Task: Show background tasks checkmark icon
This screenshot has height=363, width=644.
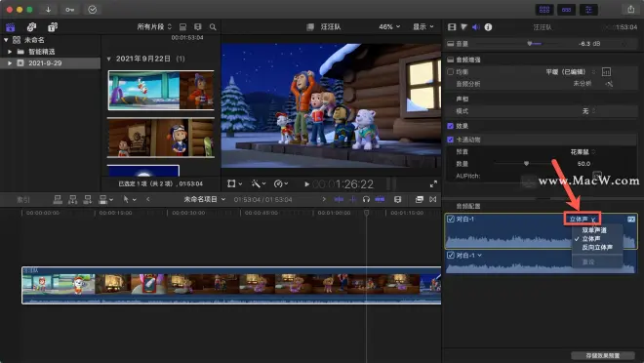Action: [x=93, y=9]
